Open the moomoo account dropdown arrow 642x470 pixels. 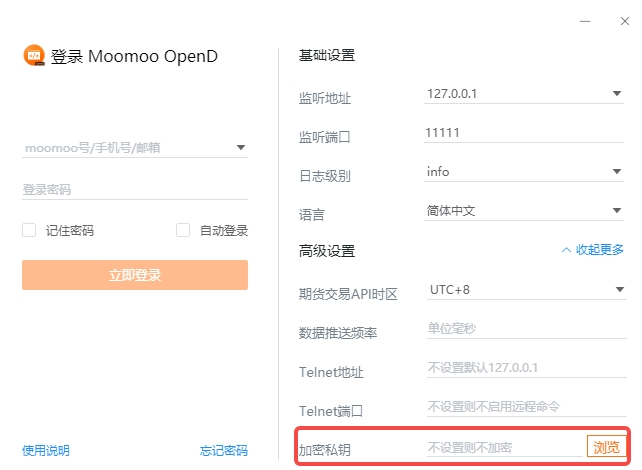[241, 148]
